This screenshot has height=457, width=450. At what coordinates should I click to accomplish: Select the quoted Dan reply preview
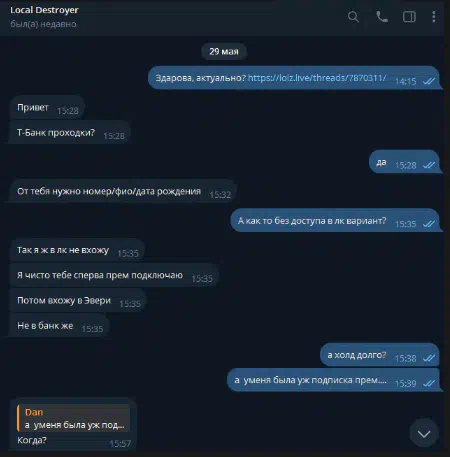click(73, 418)
